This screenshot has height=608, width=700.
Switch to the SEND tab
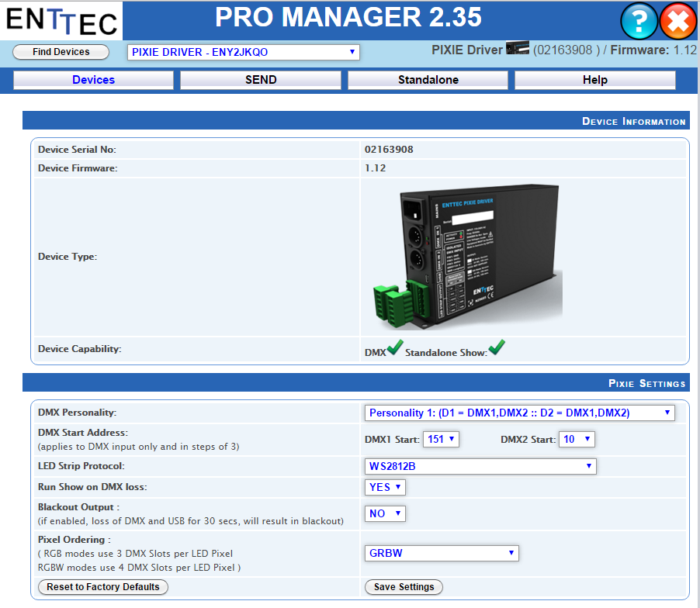[260, 79]
